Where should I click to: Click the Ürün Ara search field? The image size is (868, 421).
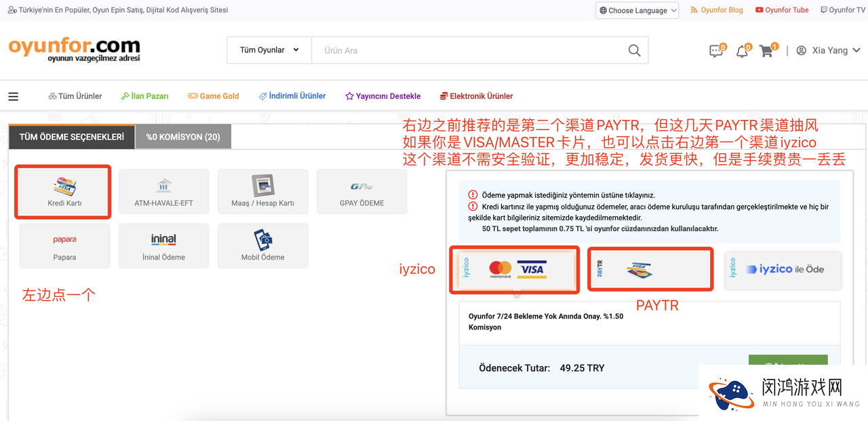(x=466, y=50)
